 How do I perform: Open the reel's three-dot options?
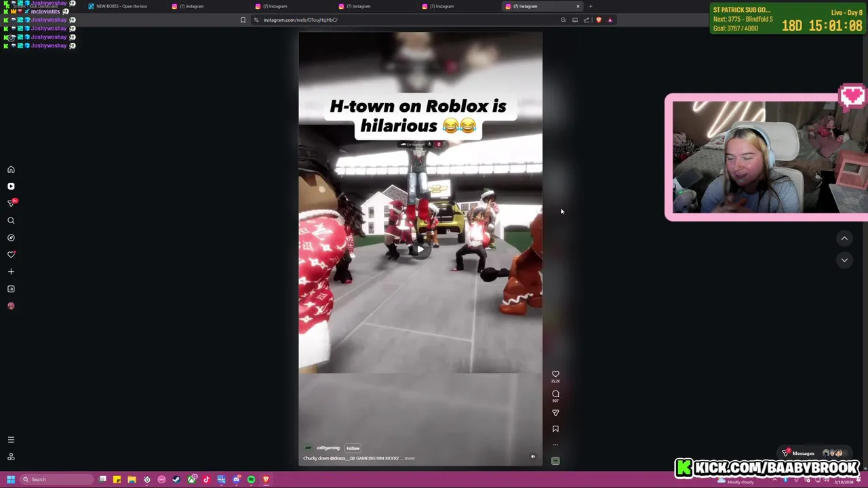pos(555,445)
